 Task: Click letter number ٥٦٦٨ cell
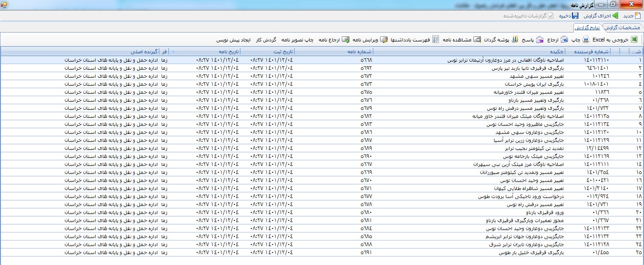pyautogui.click(x=334, y=60)
